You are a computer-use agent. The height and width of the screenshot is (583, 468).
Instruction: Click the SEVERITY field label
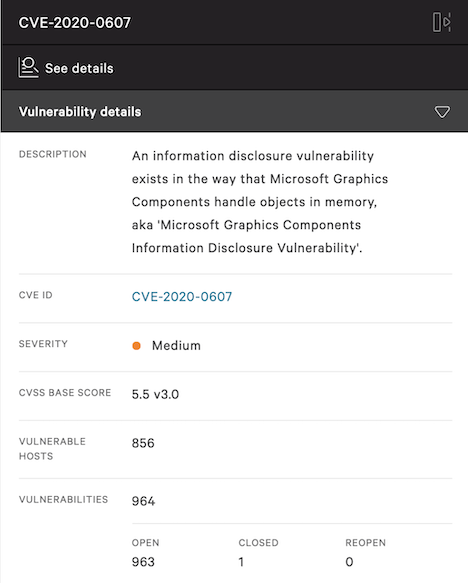pyautogui.click(x=43, y=344)
